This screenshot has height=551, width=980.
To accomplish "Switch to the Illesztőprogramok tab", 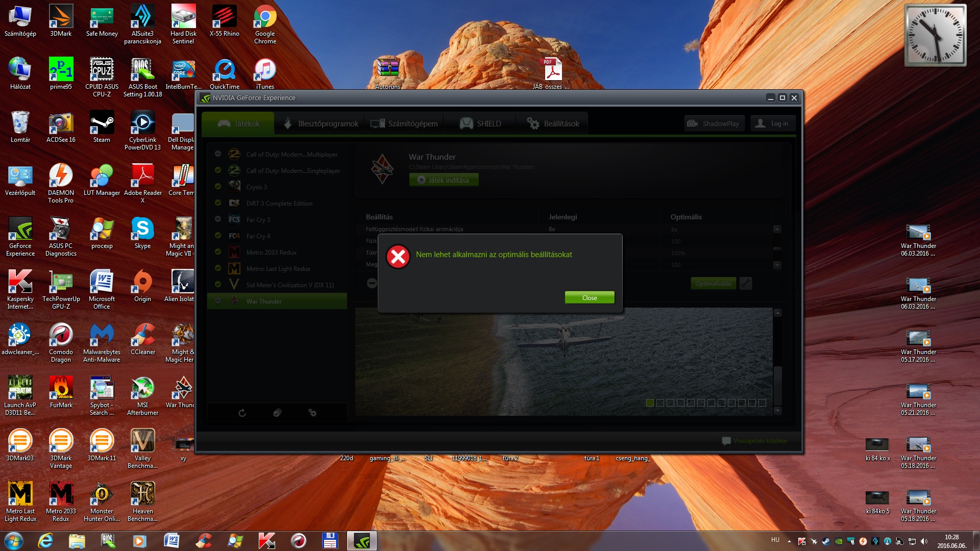I will click(x=320, y=123).
